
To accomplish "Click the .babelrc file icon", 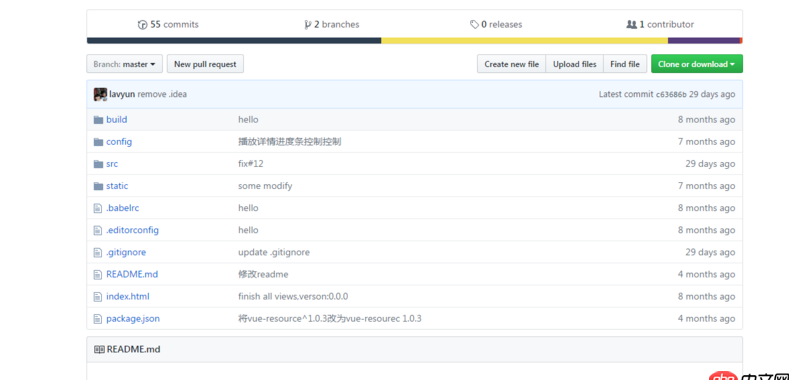I will pos(98,208).
